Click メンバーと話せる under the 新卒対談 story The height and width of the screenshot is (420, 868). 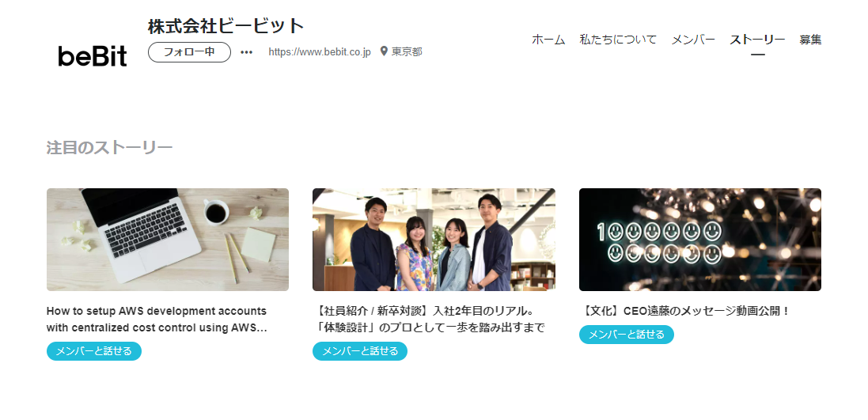(x=360, y=351)
